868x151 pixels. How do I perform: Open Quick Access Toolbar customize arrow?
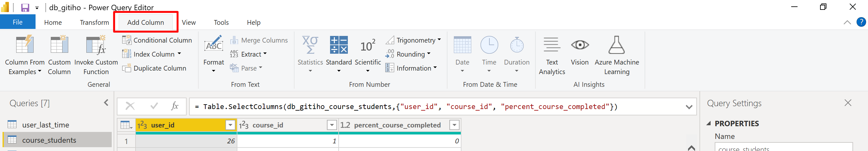pos(37,8)
